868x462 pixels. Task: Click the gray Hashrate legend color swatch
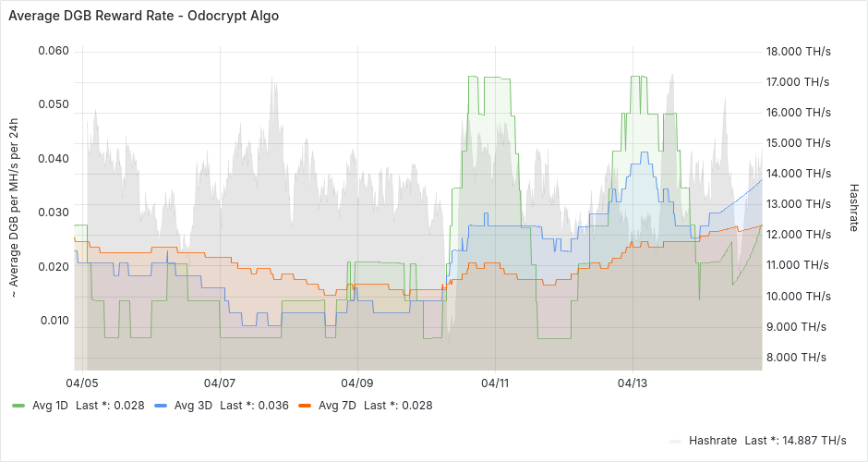675,441
